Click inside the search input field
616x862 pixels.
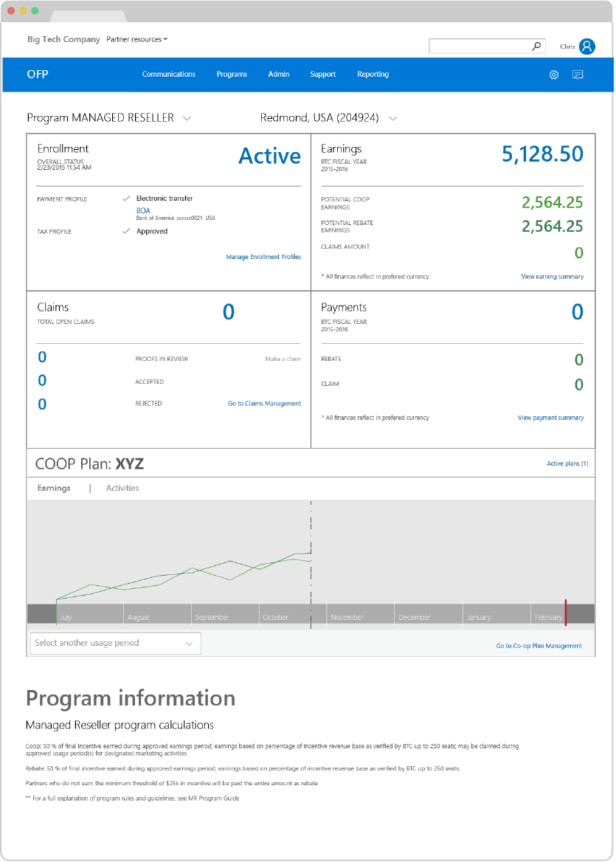(480, 45)
